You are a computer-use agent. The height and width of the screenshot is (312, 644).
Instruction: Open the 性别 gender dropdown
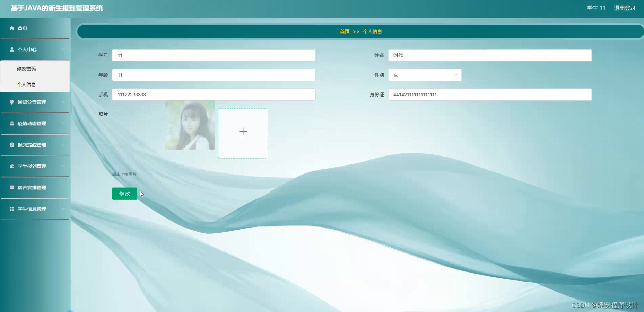[x=425, y=75]
